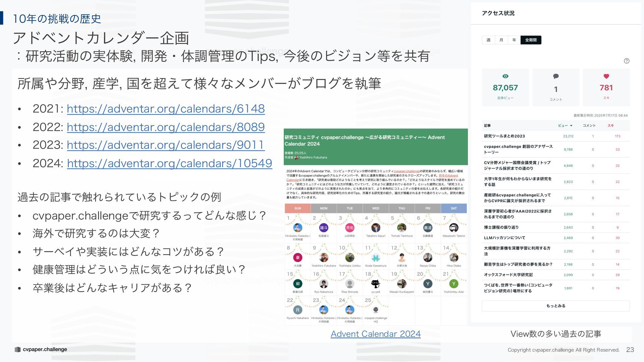644x362 pixels.
Task: Click day 10 avatar Yoshitaka Ushiku
Action: (x=350, y=257)
